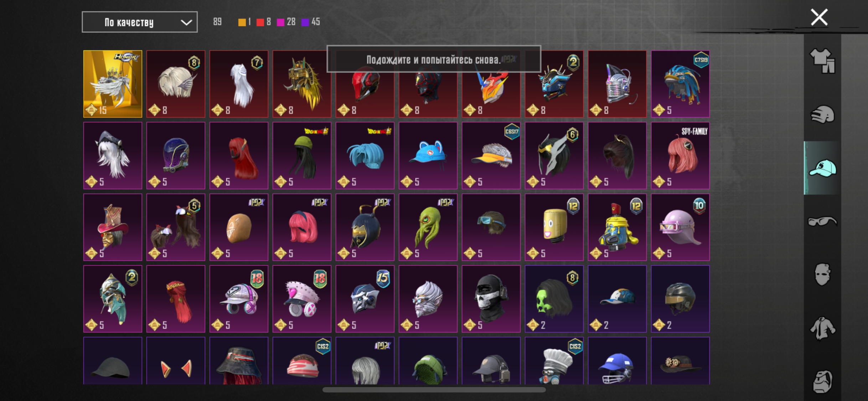Select the blue cat-ear cap item
Viewport: 868px width, 401px height.
coord(428,155)
